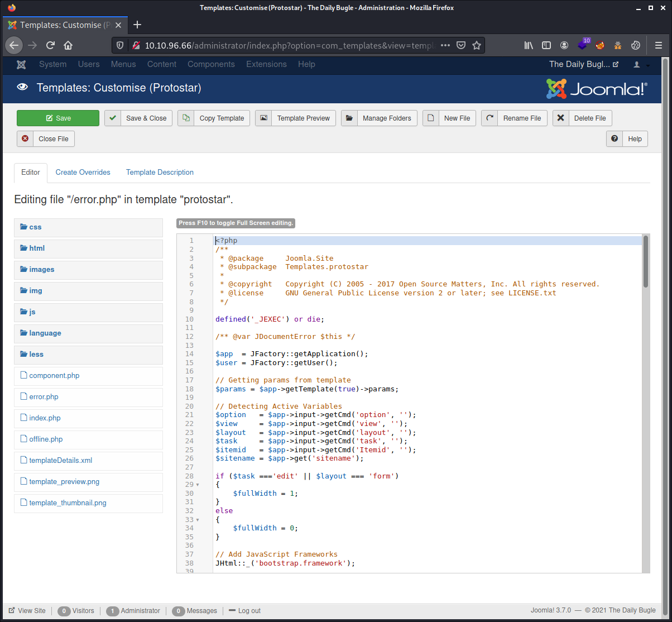Image resolution: width=672 pixels, height=622 pixels.
Task: Go to the Firefox home page icon
Action: tap(68, 45)
